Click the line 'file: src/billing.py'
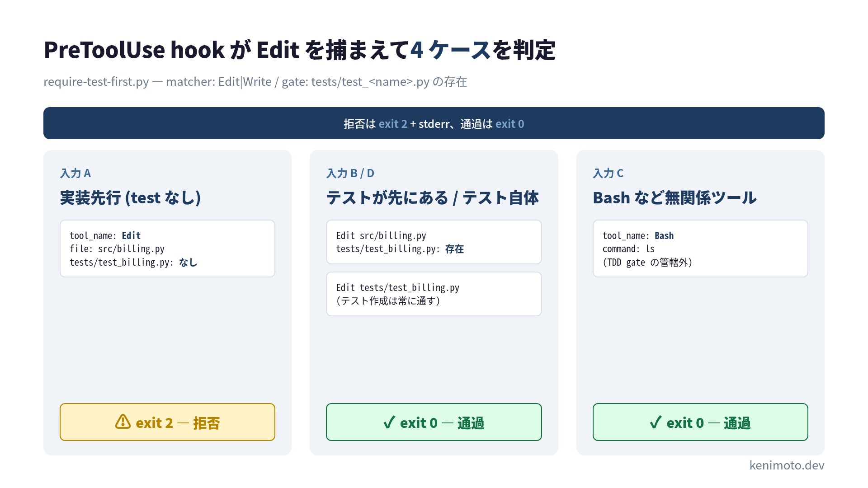The image size is (868, 488). point(117,249)
